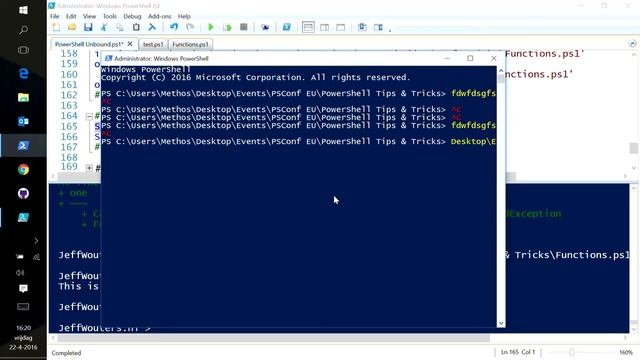Click the script pane vertical scrollbar thumb

coord(633,148)
